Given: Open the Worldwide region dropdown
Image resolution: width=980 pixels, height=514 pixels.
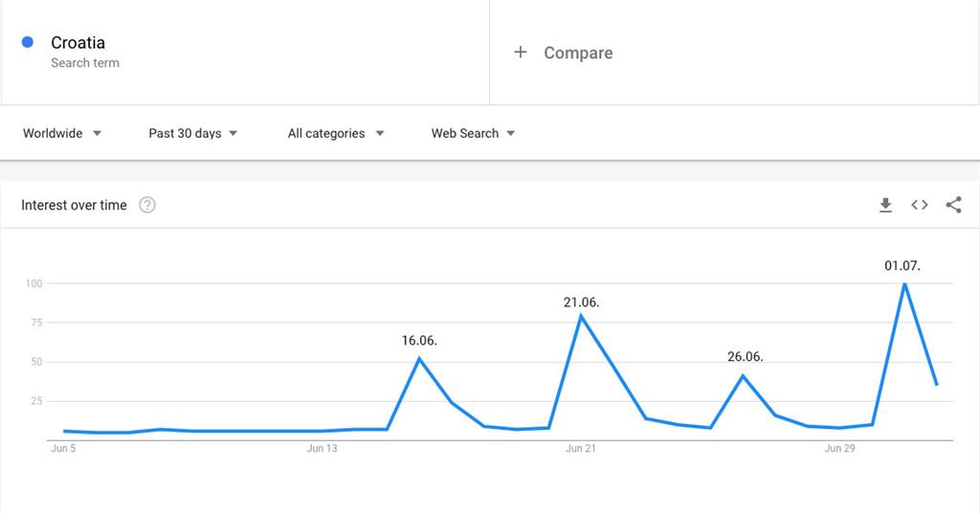Looking at the screenshot, I should pos(62,133).
